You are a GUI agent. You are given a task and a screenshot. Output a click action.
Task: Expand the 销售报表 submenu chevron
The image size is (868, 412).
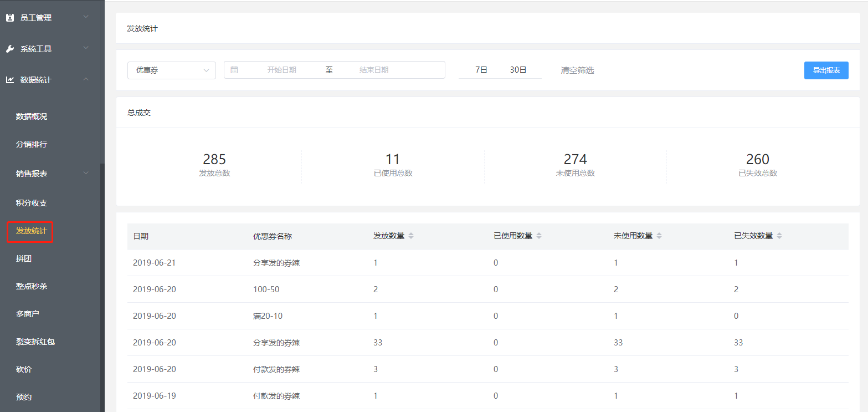click(x=86, y=174)
